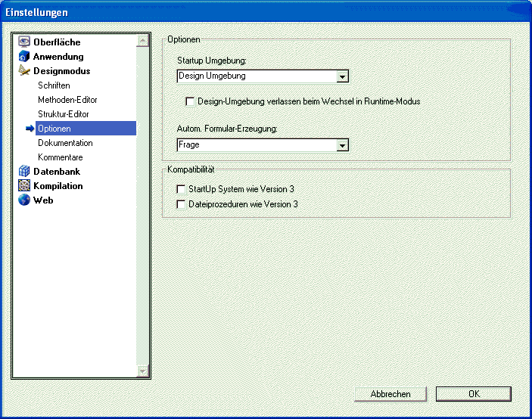
Task: Open the Startup Umgebung dropdown
Action: pyautogui.click(x=342, y=76)
